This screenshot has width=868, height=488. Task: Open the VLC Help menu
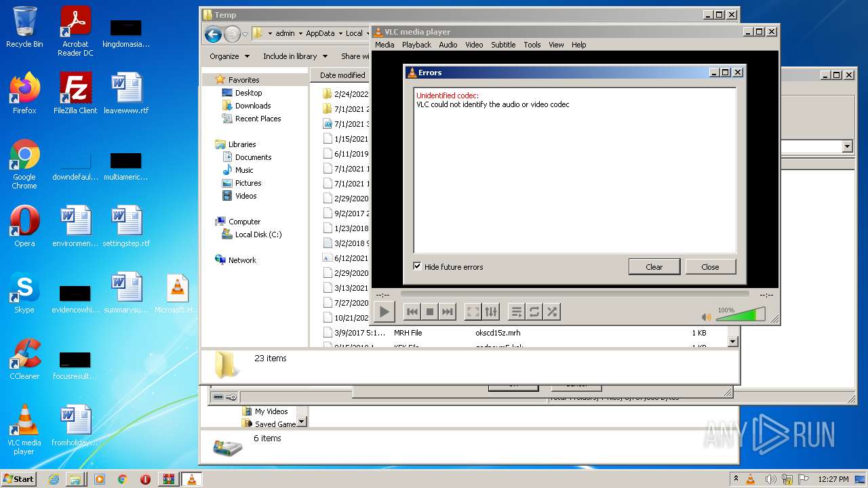[578, 45]
